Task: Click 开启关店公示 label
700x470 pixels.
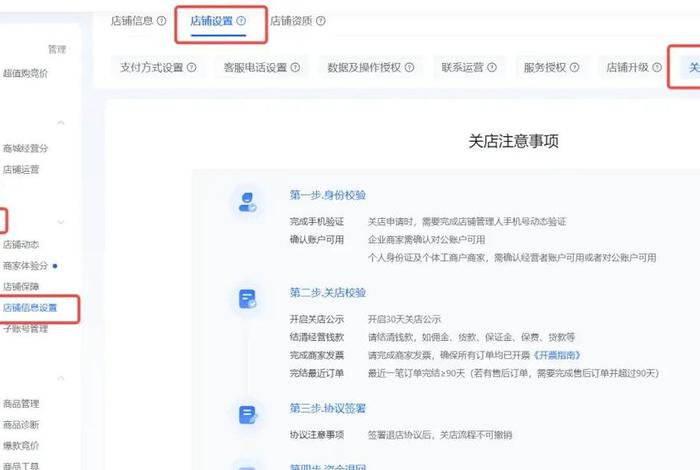Action: point(317,319)
